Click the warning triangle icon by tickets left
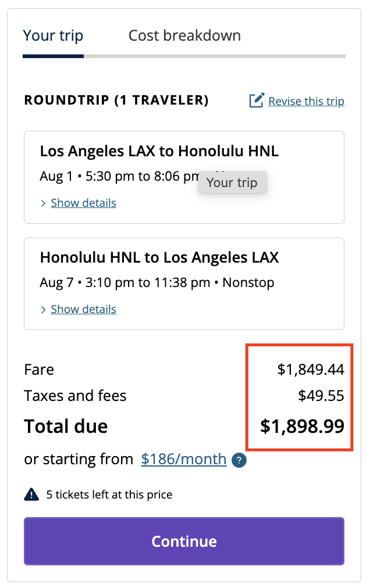Image resolution: width=370 pixels, height=588 pixels. pos(31,495)
